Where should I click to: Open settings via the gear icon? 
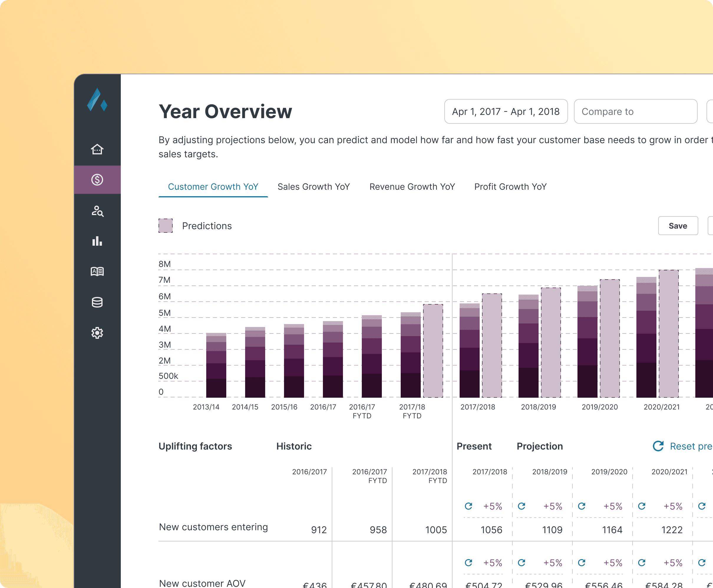(x=97, y=333)
